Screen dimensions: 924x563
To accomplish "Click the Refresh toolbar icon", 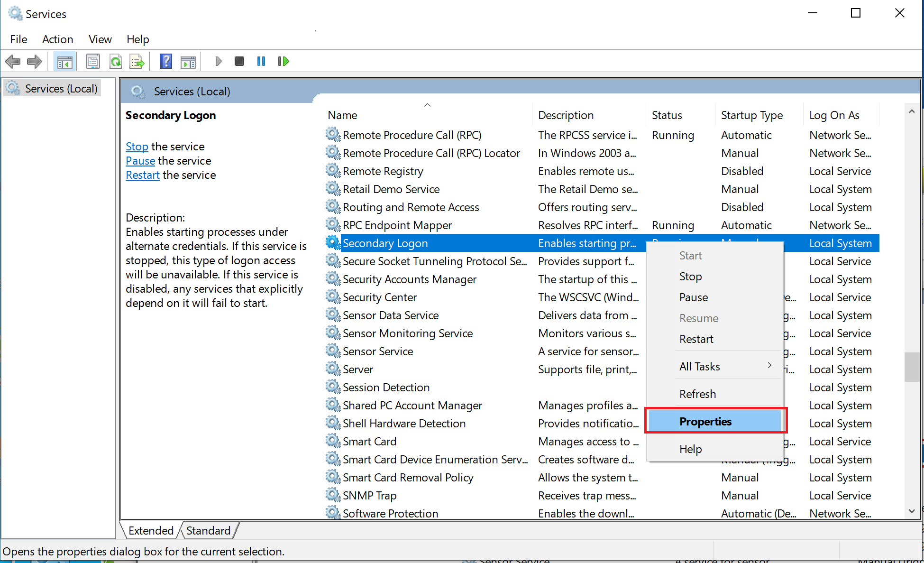I will 115,62.
